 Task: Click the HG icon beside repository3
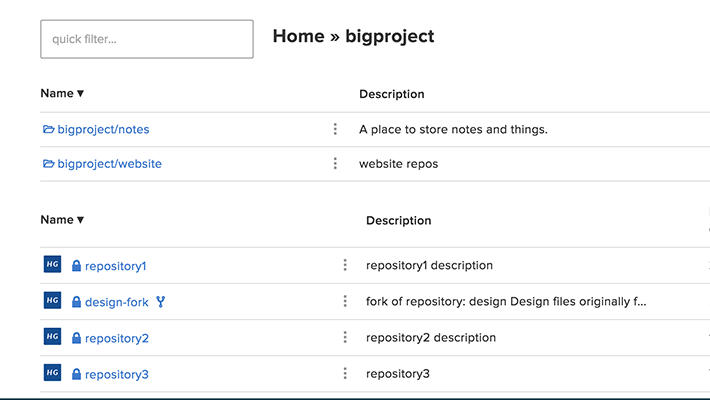click(x=52, y=373)
